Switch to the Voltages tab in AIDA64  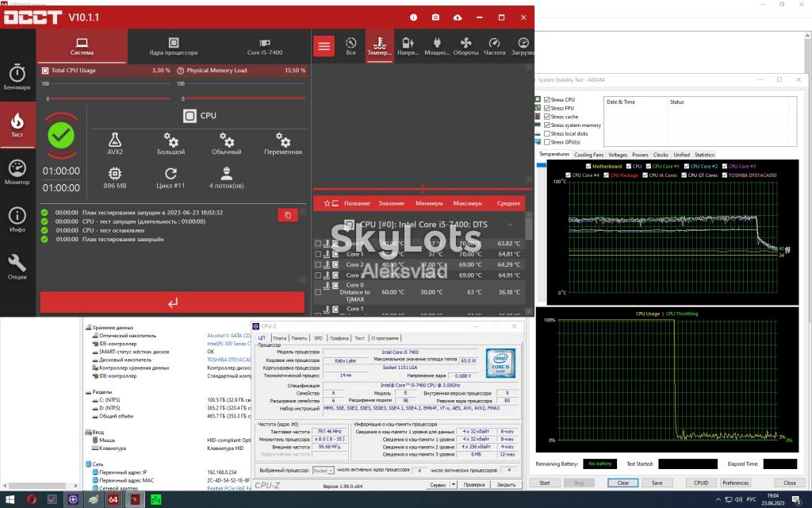(618, 155)
